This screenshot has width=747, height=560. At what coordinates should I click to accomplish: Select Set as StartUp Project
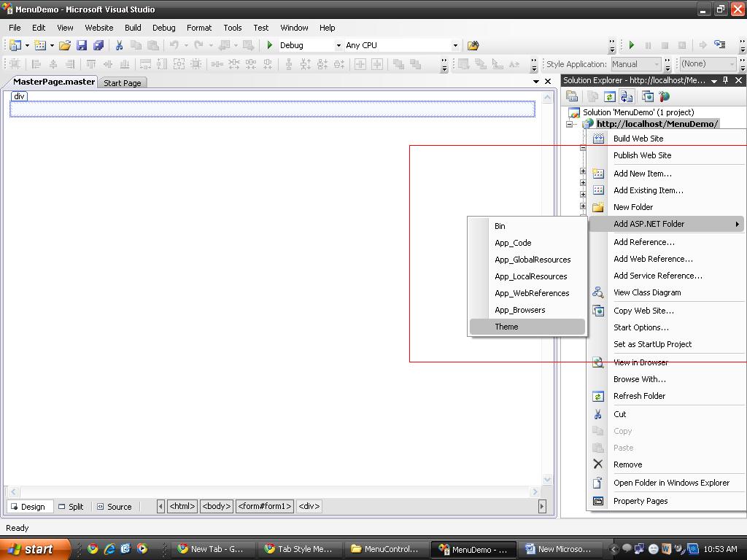tap(667, 344)
